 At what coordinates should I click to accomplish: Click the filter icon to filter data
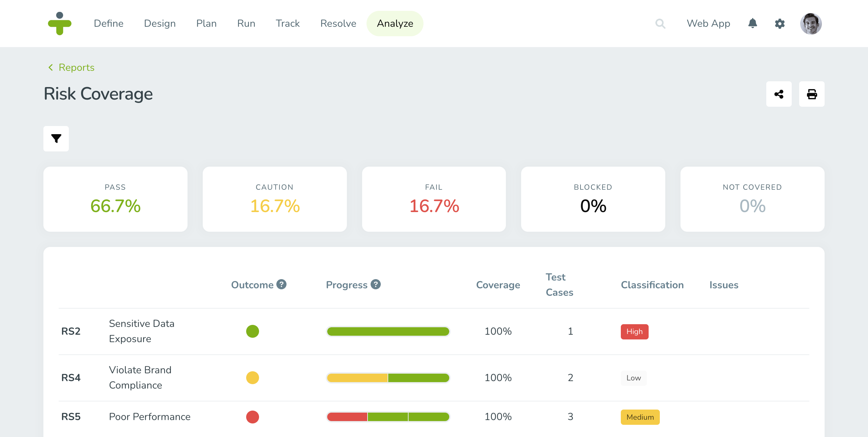pyautogui.click(x=56, y=139)
